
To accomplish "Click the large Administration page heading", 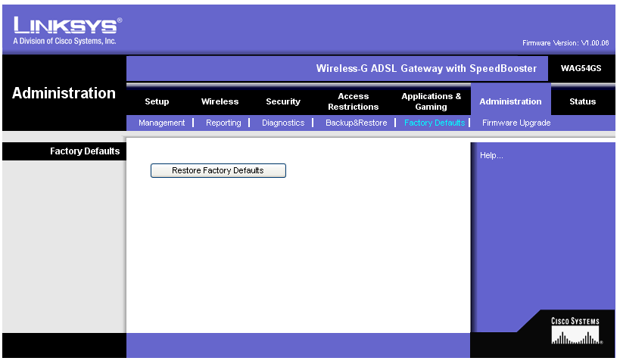I will click(64, 93).
